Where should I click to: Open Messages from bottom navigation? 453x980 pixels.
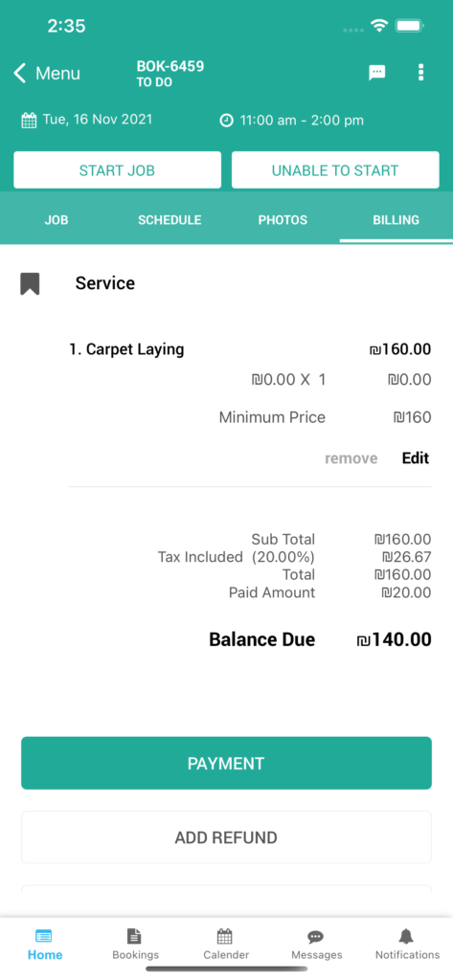(x=317, y=945)
